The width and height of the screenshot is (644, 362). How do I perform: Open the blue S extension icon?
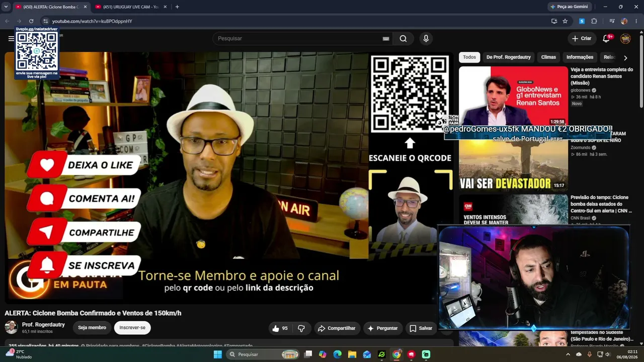pyautogui.click(x=582, y=21)
